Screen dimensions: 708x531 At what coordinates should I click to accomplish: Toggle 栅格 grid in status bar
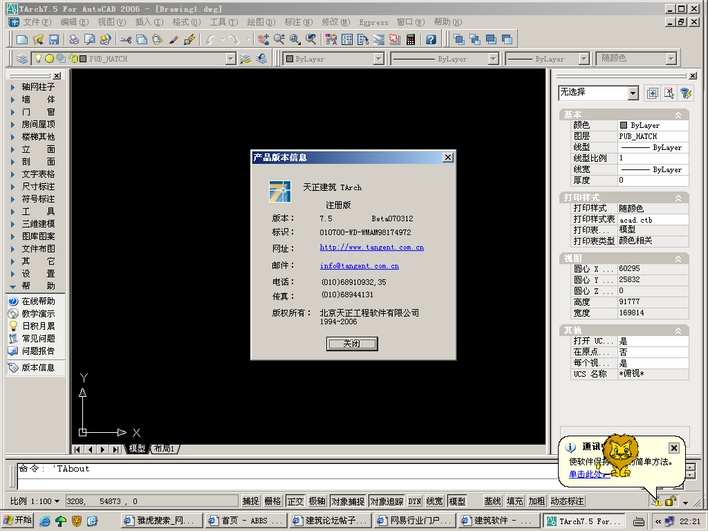(273, 501)
